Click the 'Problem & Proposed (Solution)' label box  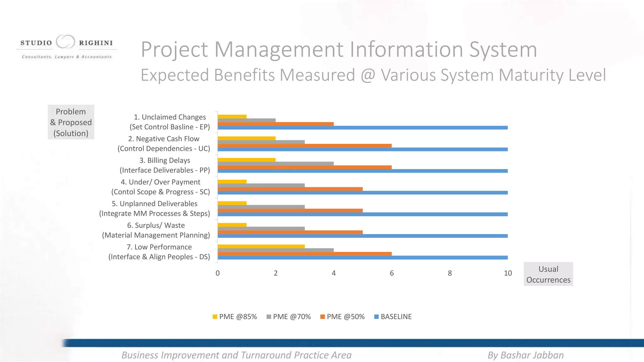pos(71,122)
